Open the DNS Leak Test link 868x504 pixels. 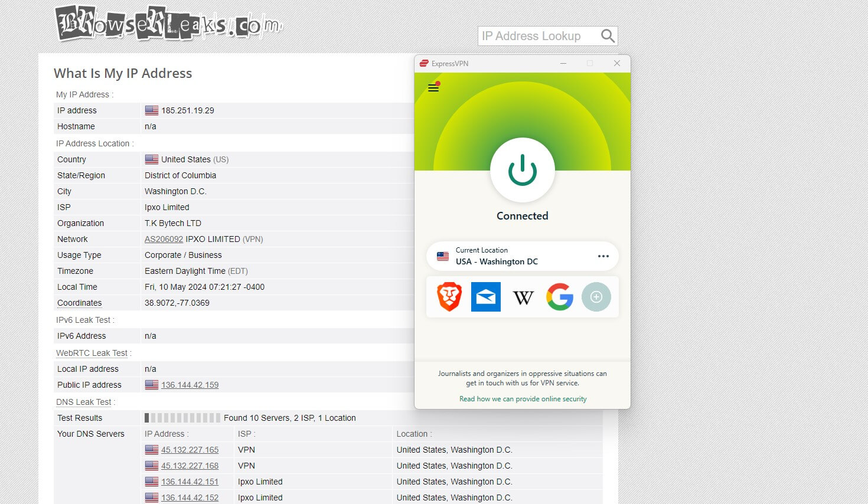[x=83, y=402]
